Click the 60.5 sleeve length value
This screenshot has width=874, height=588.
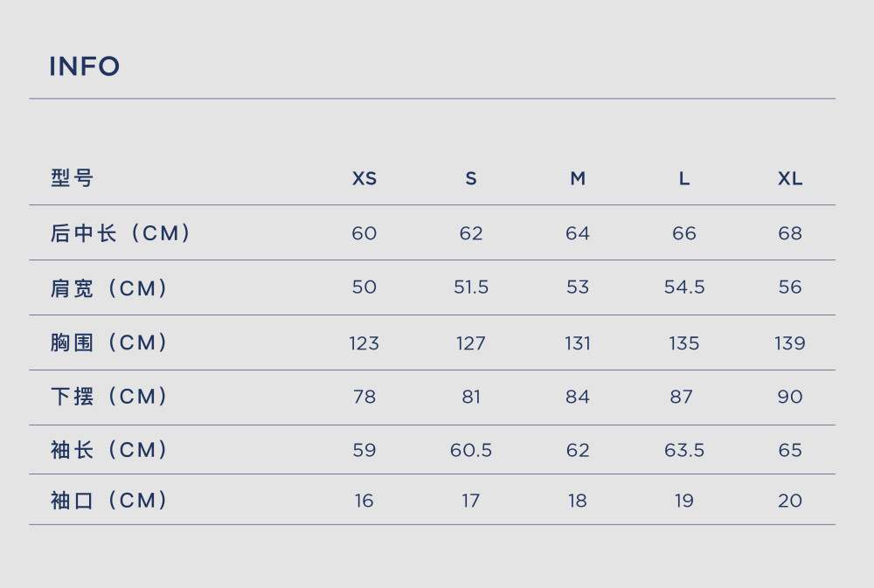point(471,450)
